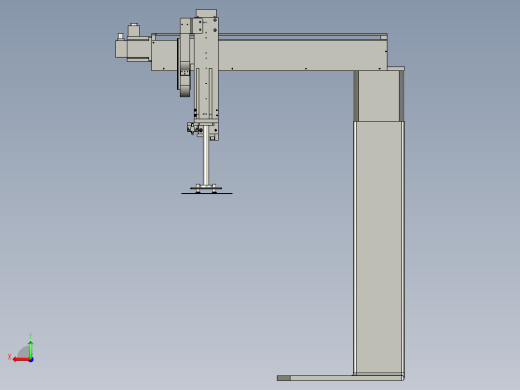Select the flat base plate at the column foot
The image size is (520, 390).
tap(340, 378)
